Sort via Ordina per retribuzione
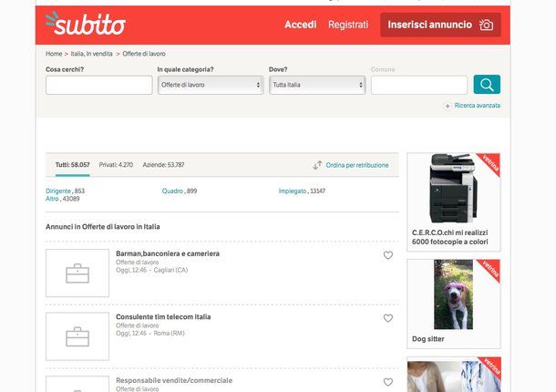556x392 pixels. pos(357,165)
